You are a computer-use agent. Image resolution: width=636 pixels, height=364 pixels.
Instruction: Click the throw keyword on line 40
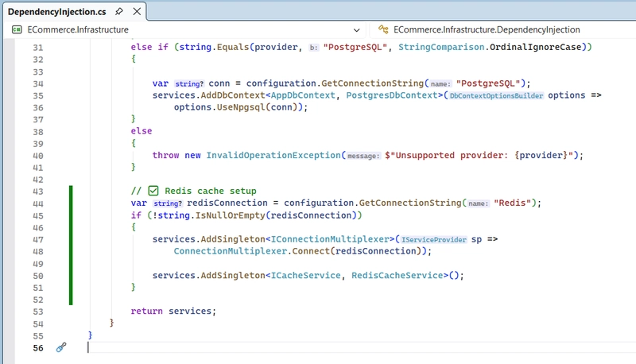pos(165,155)
